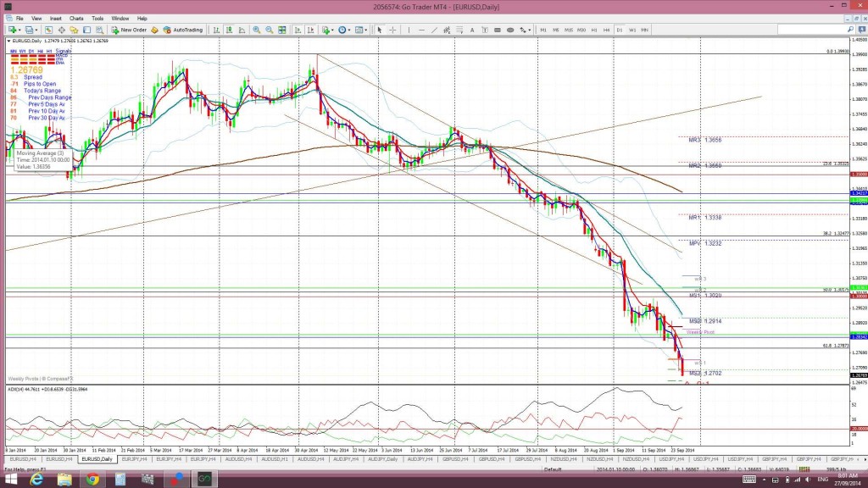Screen dimensions: 868x488
Task: Tile chart windows with the grid icon
Action: 282,30
